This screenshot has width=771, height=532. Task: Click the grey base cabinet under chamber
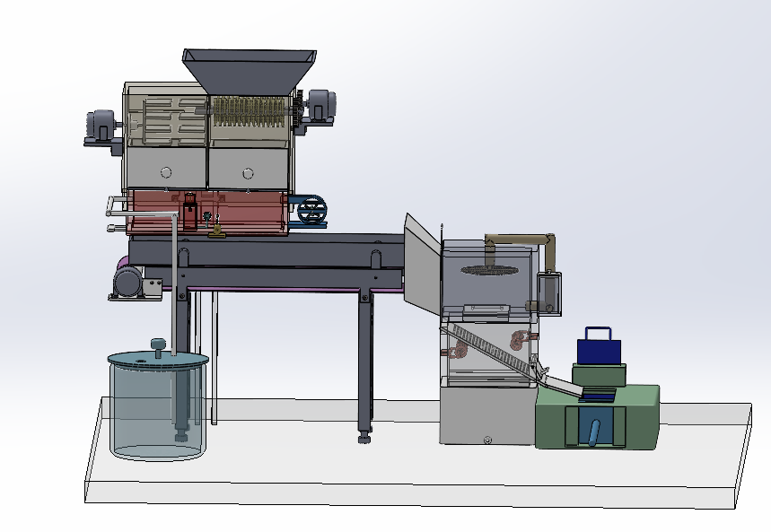(486, 416)
